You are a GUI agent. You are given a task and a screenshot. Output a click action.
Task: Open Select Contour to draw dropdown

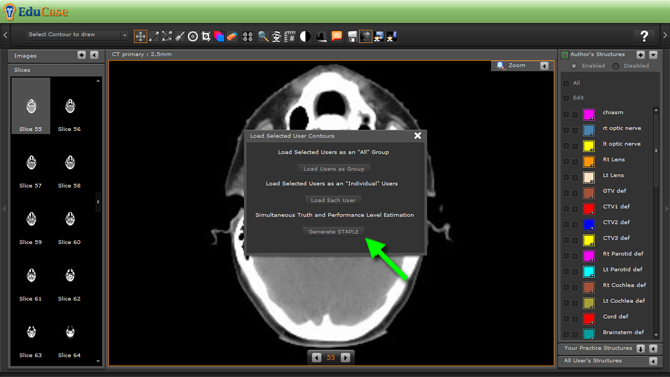pos(77,35)
